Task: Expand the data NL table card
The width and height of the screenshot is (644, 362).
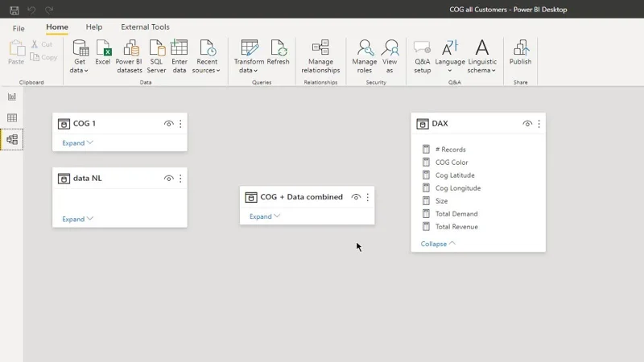Action: 77,219
